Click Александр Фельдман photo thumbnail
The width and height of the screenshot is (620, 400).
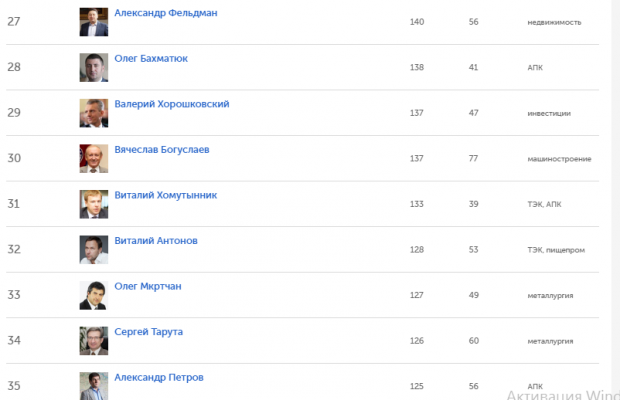(x=94, y=21)
